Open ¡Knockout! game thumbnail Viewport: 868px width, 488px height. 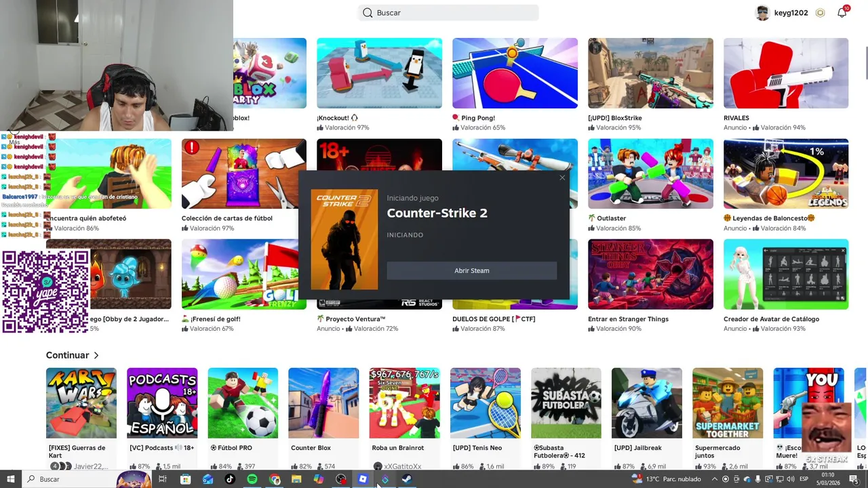click(379, 73)
